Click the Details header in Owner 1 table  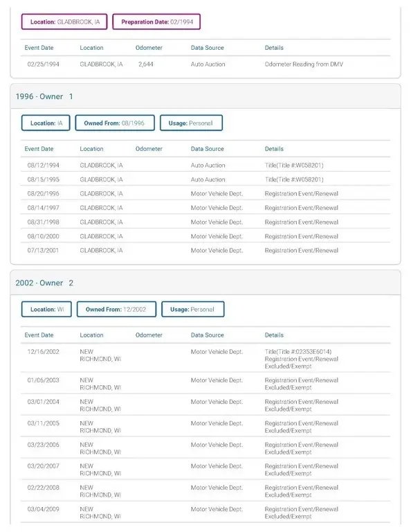tap(274, 149)
